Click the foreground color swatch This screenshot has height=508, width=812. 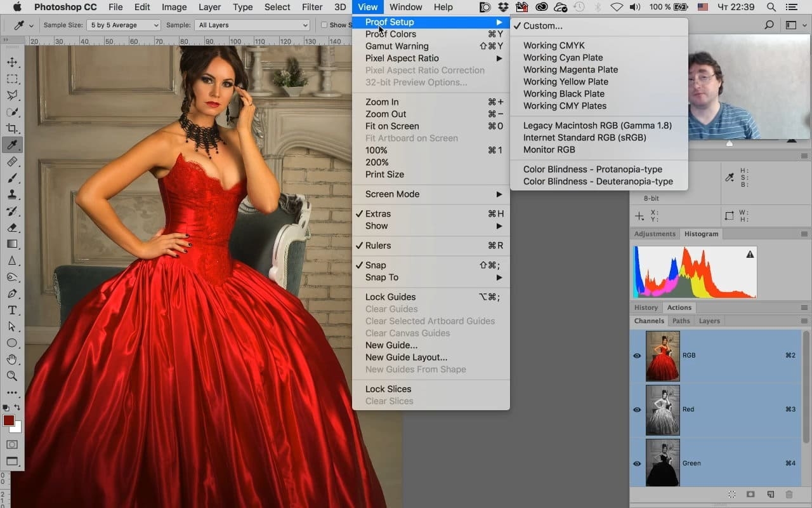tap(9, 420)
